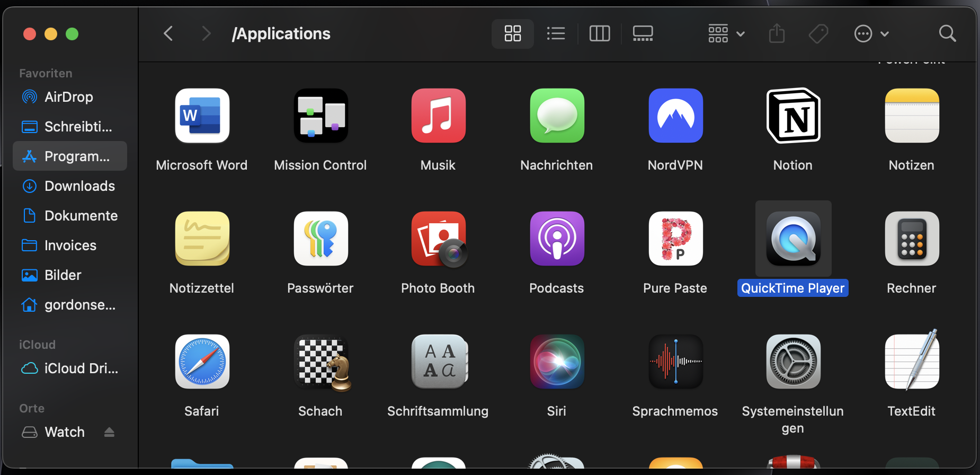
Task: Open Schreibtisch in the sidebar
Action: (70, 127)
